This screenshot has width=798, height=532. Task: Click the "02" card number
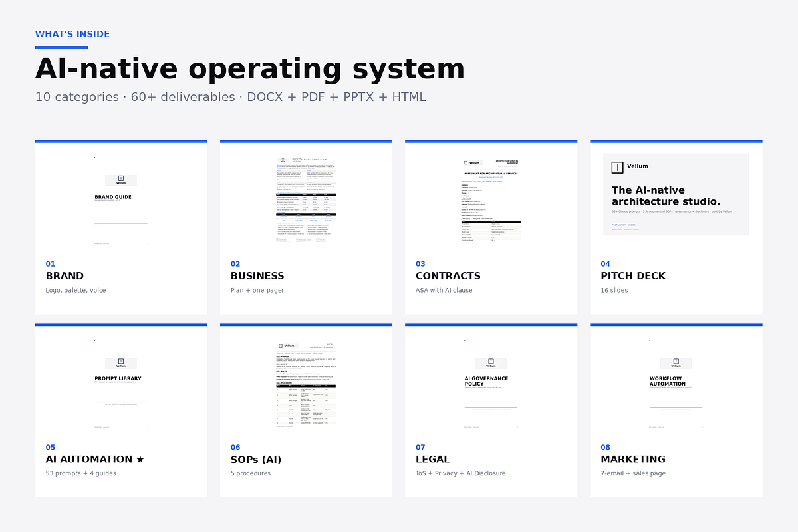(235, 264)
